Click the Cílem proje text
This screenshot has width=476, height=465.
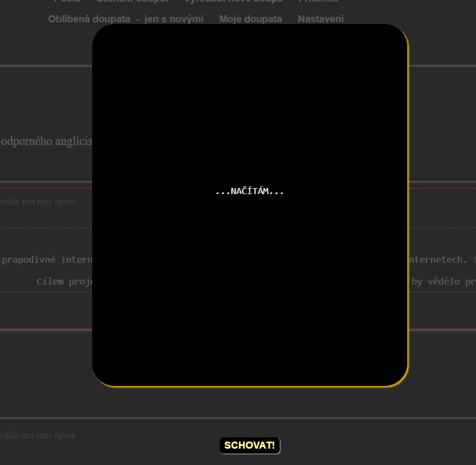pyautogui.click(x=64, y=281)
